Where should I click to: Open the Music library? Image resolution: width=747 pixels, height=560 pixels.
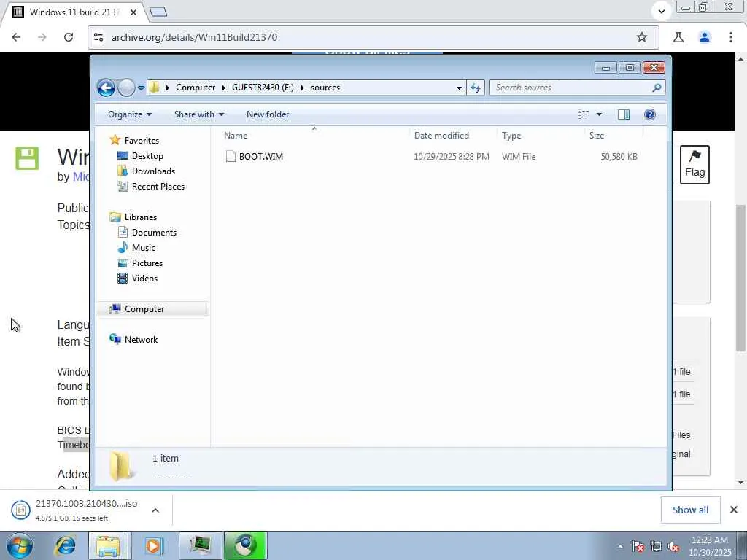pos(144,248)
